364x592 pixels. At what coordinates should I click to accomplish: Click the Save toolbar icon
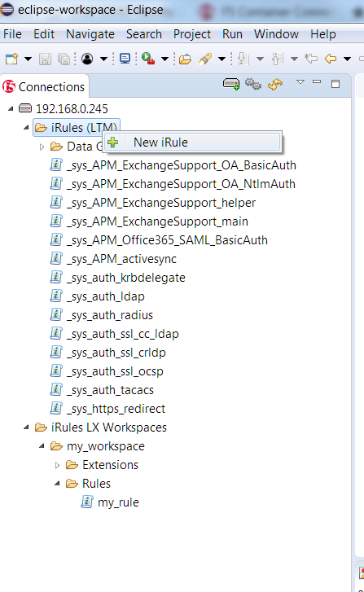pyautogui.click(x=46, y=59)
